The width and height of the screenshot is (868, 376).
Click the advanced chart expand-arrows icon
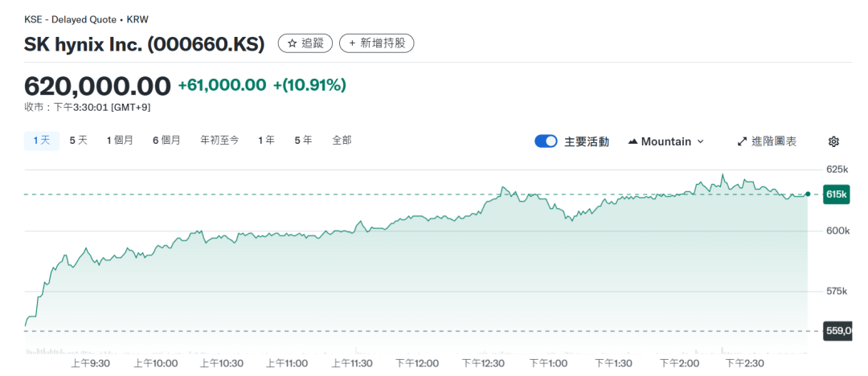click(742, 141)
